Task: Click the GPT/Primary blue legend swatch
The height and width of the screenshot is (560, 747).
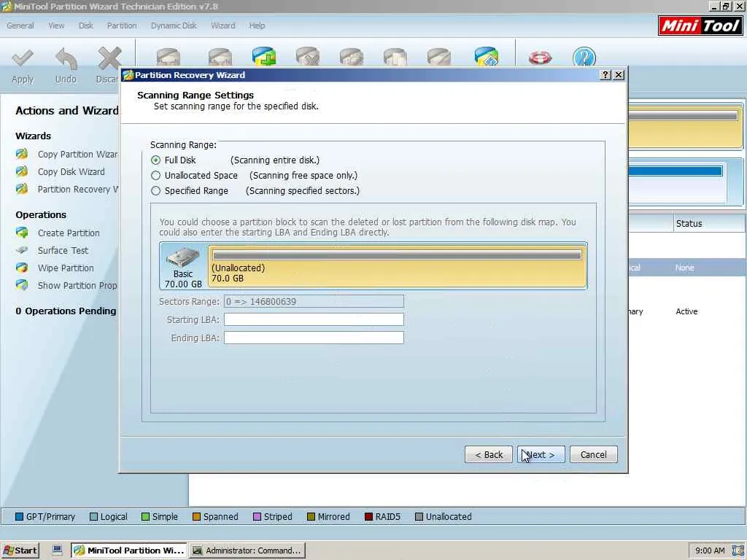Action: click(x=20, y=517)
